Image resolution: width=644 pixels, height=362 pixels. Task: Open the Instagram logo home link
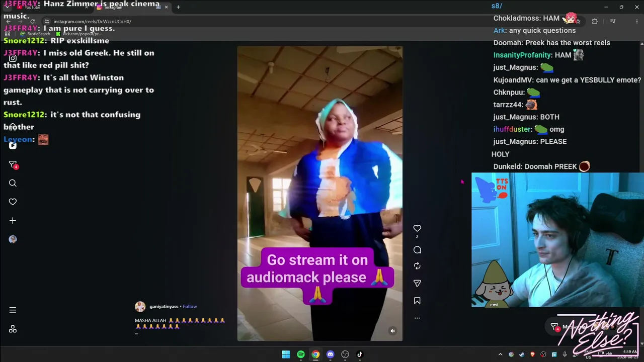[x=13, y=58]
